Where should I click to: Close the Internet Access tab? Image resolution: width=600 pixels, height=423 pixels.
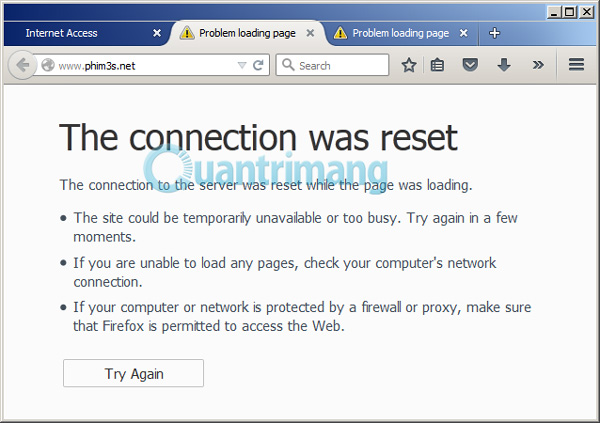tap(157, 33)
